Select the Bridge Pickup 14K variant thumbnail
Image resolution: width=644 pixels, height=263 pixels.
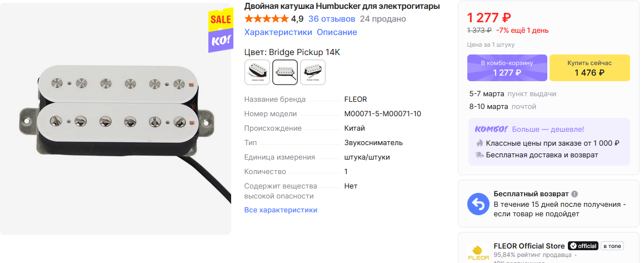point(285,72)
